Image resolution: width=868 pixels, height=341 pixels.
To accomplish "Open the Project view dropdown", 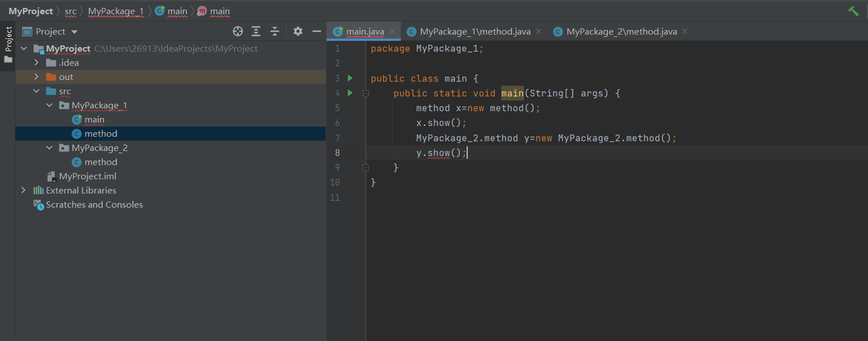I will point(74,32).
